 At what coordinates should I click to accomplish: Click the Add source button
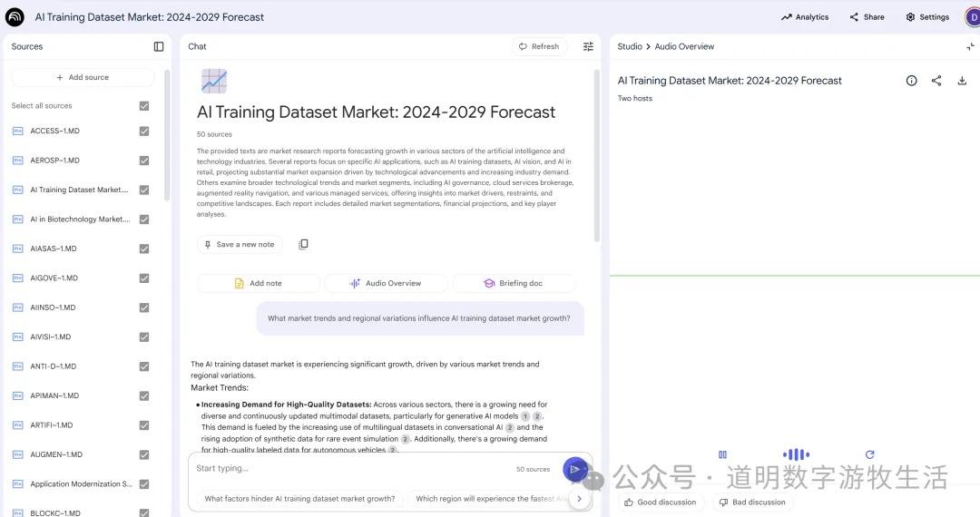click(x=83, y=77)
